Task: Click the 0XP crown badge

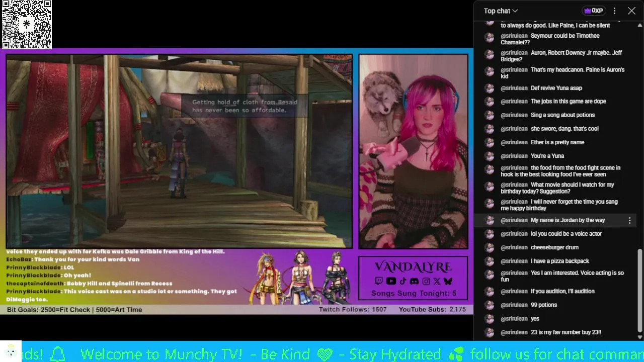Action: pyautogui.click(x=593, y=11)
